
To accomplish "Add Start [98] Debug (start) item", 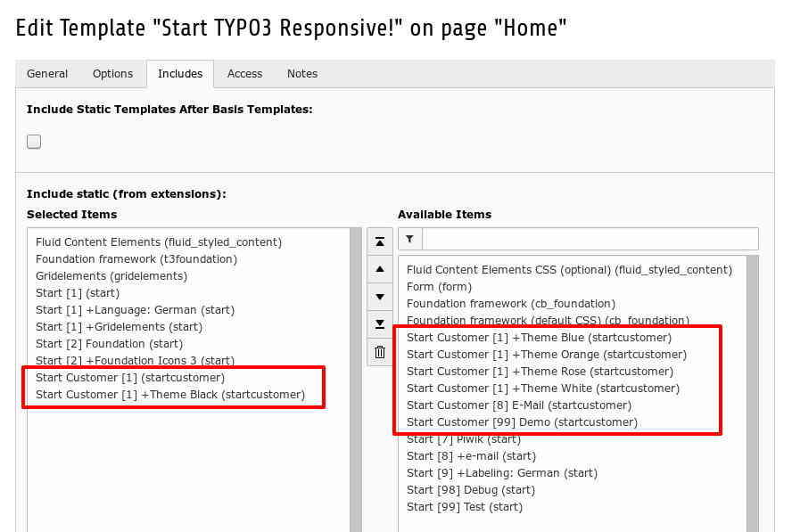I will coord(470,490).
